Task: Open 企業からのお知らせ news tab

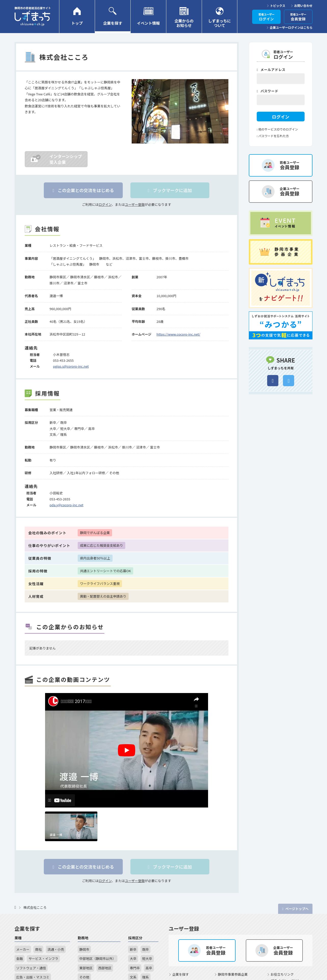Action: 184,16
